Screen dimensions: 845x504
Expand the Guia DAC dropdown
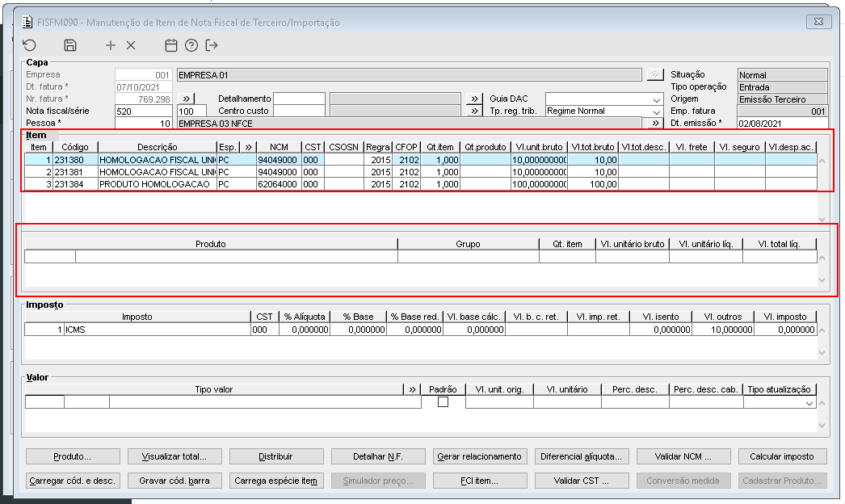(x=657, y=99)
